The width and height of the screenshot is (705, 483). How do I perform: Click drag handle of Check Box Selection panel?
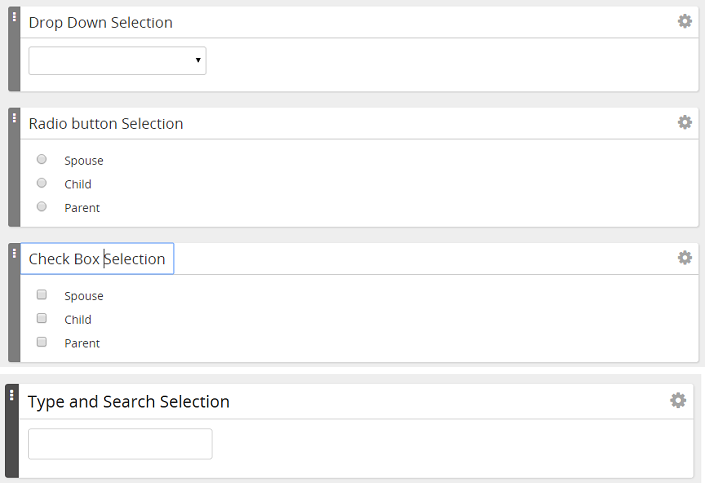pyautogui.click(x=14, y=253)
